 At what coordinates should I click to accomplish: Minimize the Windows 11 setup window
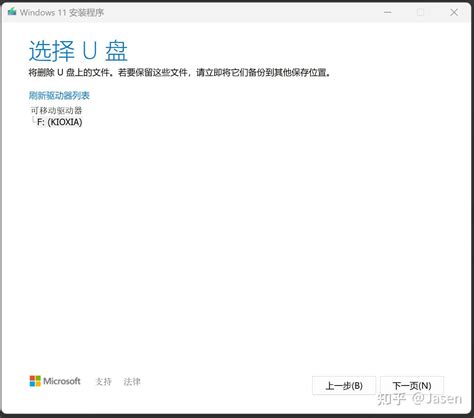point(388,12)
